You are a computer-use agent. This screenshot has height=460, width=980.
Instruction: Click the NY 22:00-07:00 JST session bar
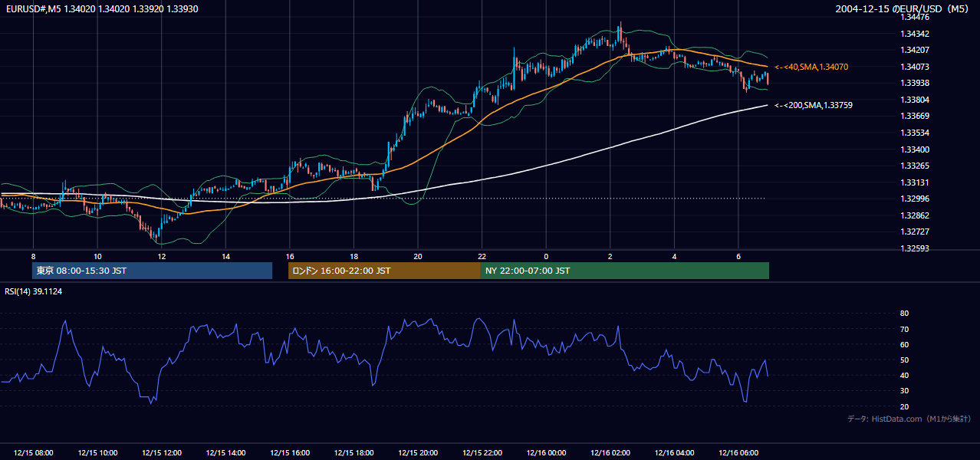point(625,271)
